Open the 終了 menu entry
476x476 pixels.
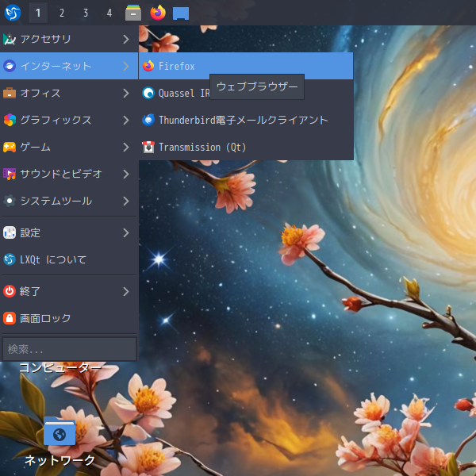[69, 291]
